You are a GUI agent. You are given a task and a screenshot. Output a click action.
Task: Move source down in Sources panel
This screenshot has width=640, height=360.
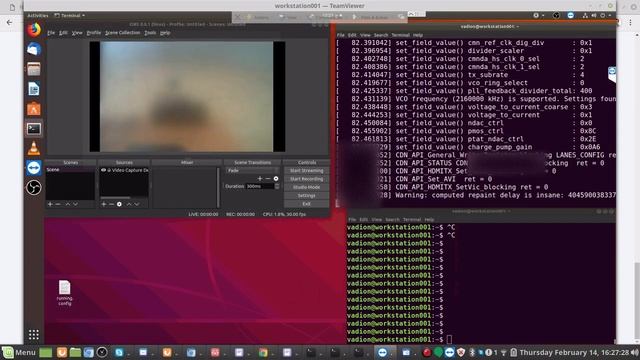point(137,204)
